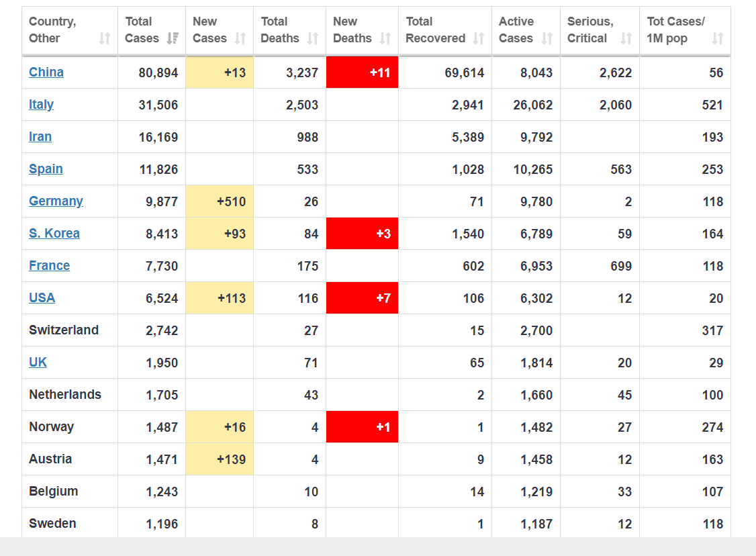Screen dimensions: 756x556
Task: Click Italy's total deaths 2,503
Action: coord(302,105)
